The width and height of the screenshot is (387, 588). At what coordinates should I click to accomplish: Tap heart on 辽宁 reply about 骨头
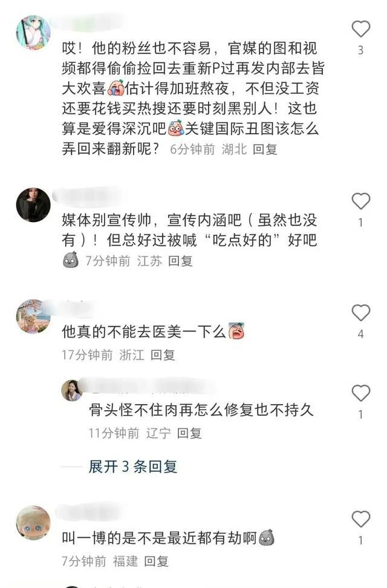(x=361, y=393)
